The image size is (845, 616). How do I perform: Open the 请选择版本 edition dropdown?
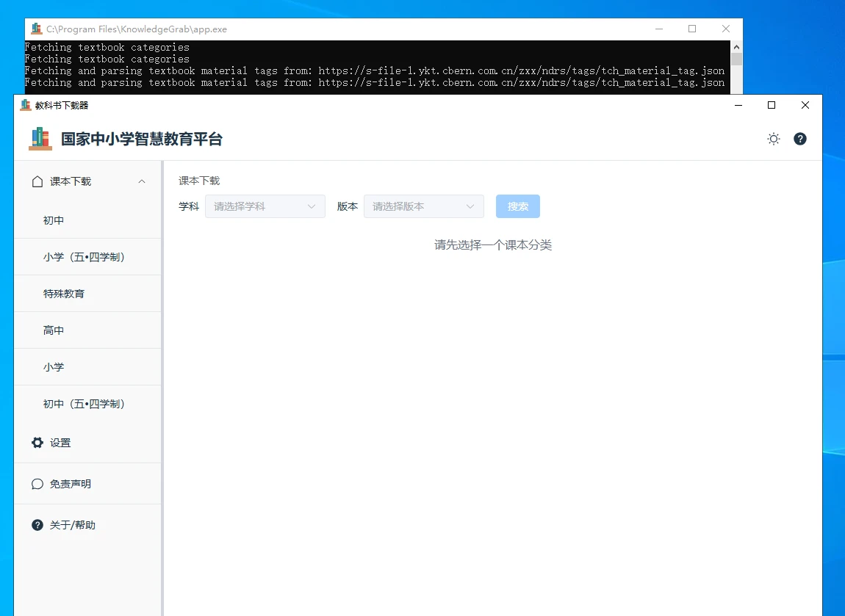[x=423, y=206]
